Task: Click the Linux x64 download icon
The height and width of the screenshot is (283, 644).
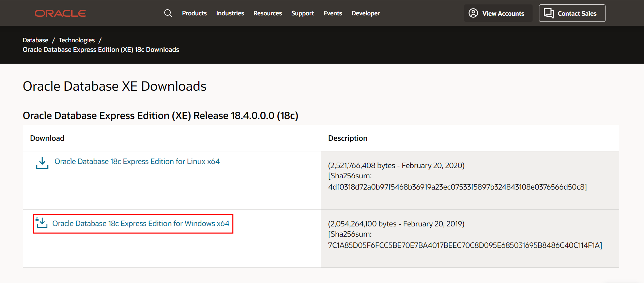Action: tap(42, 163)
